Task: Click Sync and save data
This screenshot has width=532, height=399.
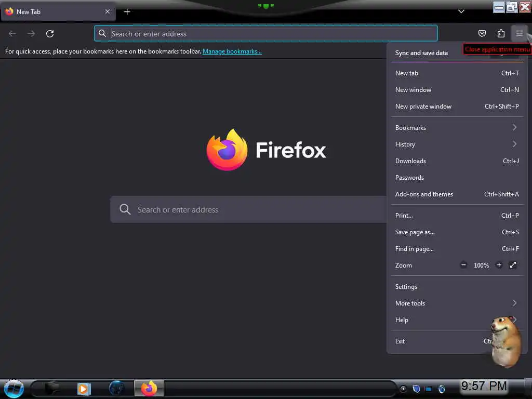Action: click(x=421, y=53)
